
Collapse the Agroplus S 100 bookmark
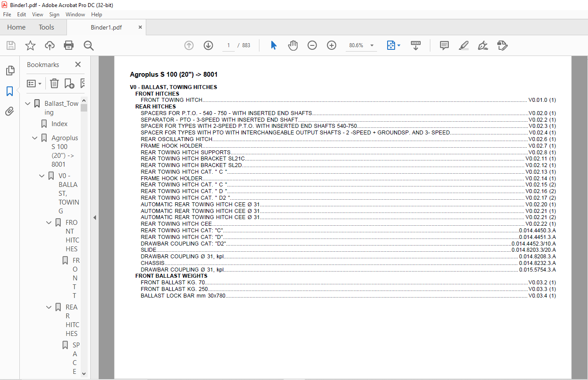[x=35, y=138]
